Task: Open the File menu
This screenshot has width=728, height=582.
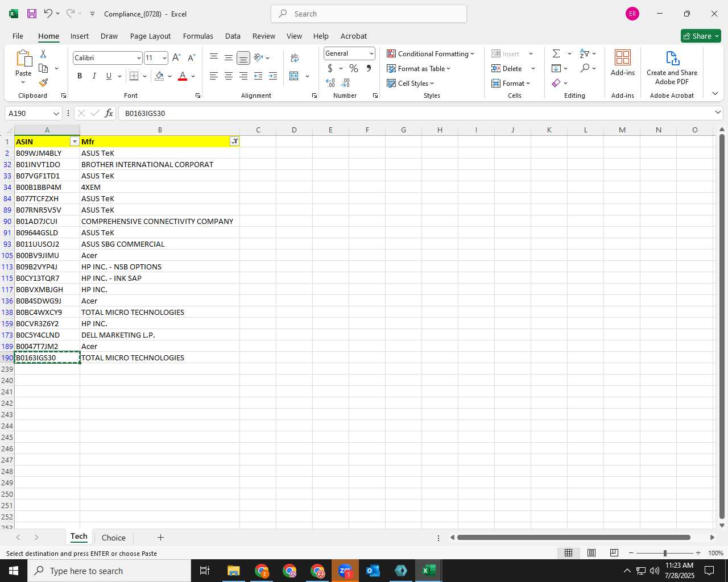Action: pos(18,36)
